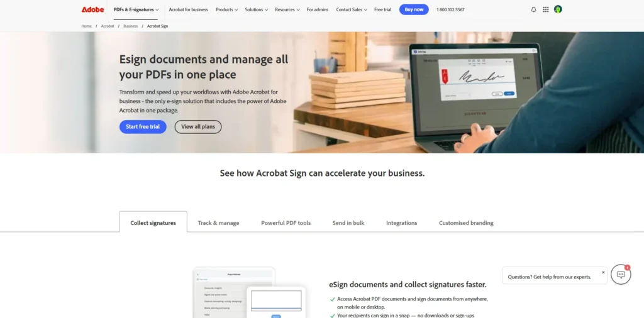Go to Business breadcrumb
644x318 pixels.
(x=131, y=26)
